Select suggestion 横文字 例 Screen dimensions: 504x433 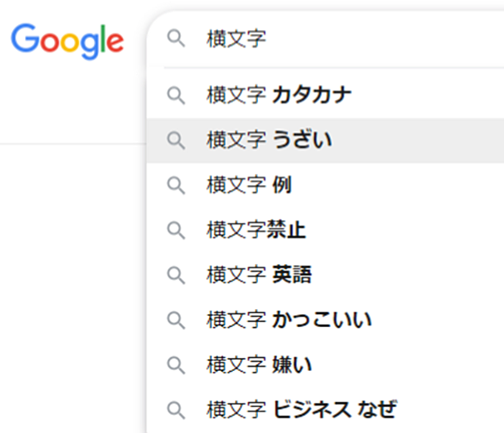point(325,185)
